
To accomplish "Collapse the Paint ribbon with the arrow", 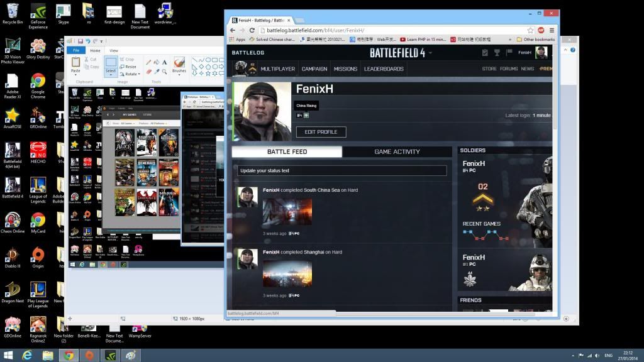I will 565,50.
